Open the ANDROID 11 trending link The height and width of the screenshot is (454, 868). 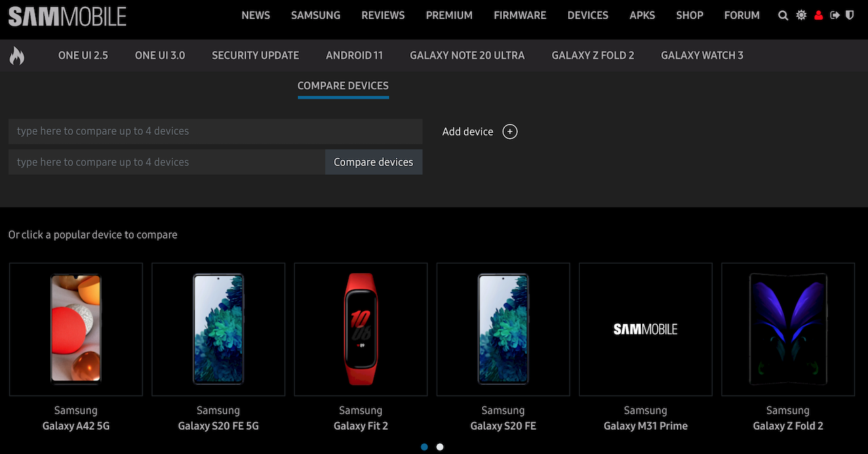(354, 56)
